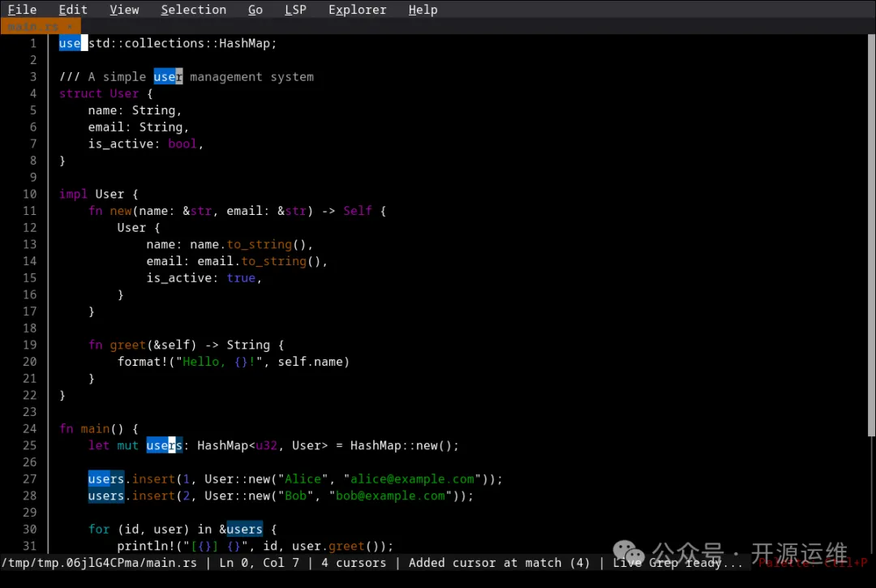
Task: Open the Help menu
Action: [423, 10]
